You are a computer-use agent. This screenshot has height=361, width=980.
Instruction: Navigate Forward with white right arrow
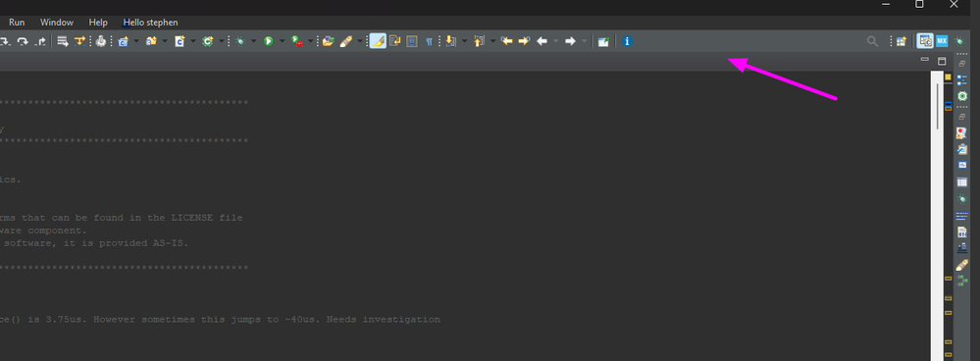coord(570,41)
